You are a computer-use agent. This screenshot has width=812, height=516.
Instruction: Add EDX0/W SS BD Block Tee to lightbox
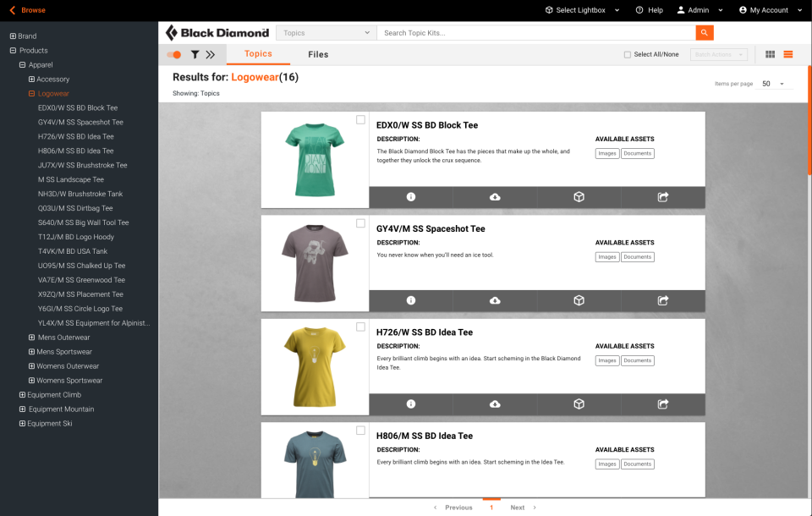click(579, 197)
